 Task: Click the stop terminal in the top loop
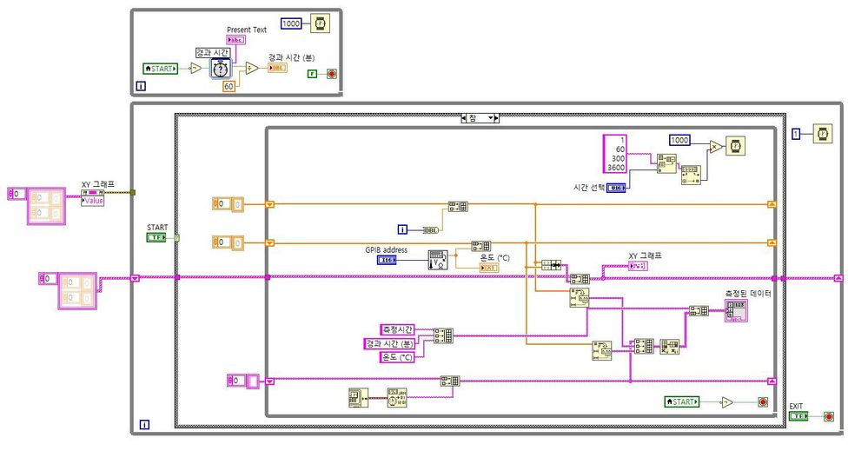[x=332, y=74]
